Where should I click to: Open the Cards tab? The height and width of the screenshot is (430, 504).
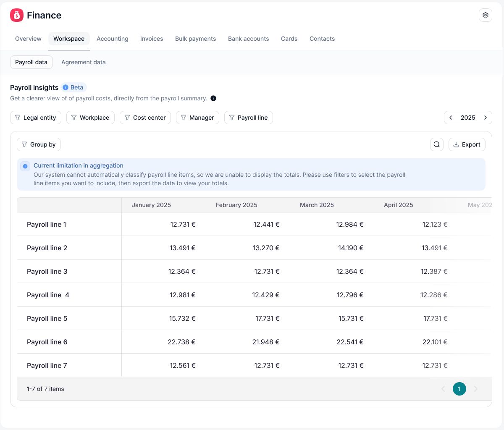point(289,39)
